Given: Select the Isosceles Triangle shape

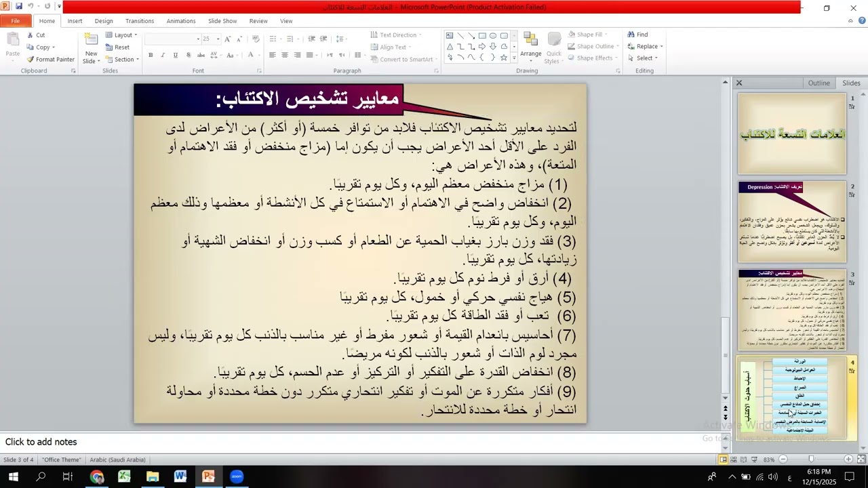Looking at the screenshot, I should (450, 47).
